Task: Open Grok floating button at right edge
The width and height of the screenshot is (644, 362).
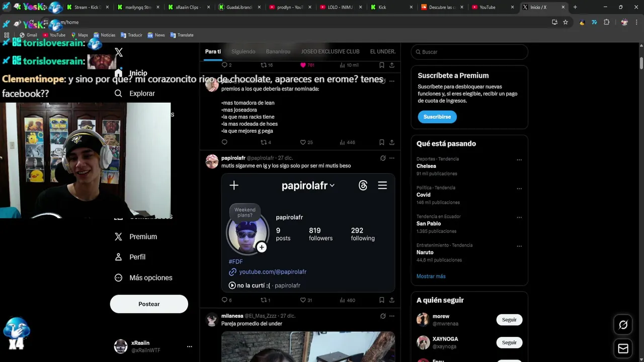Action: point(623,325)
